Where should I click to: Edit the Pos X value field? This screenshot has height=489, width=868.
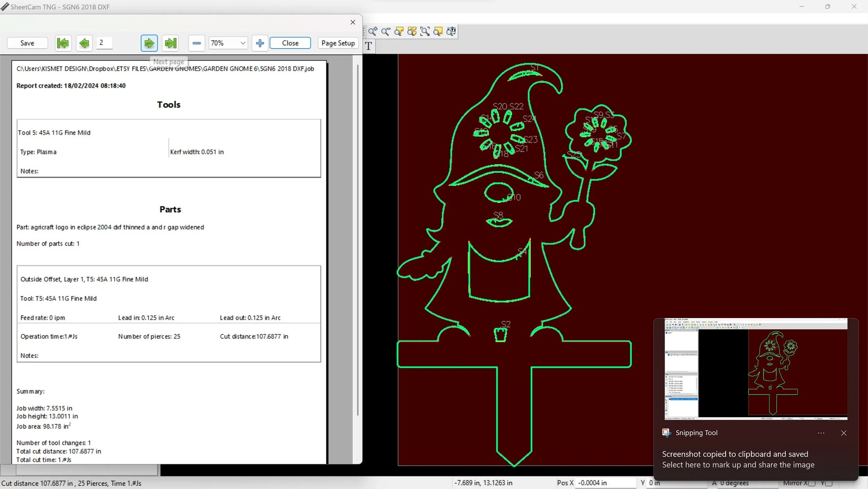click(605, 483)
